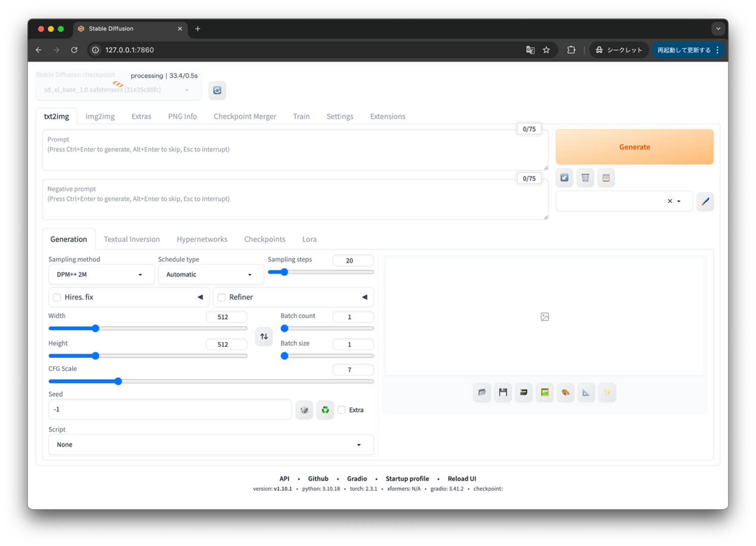
Task: Open the Train tab
Action: [301, 116]
